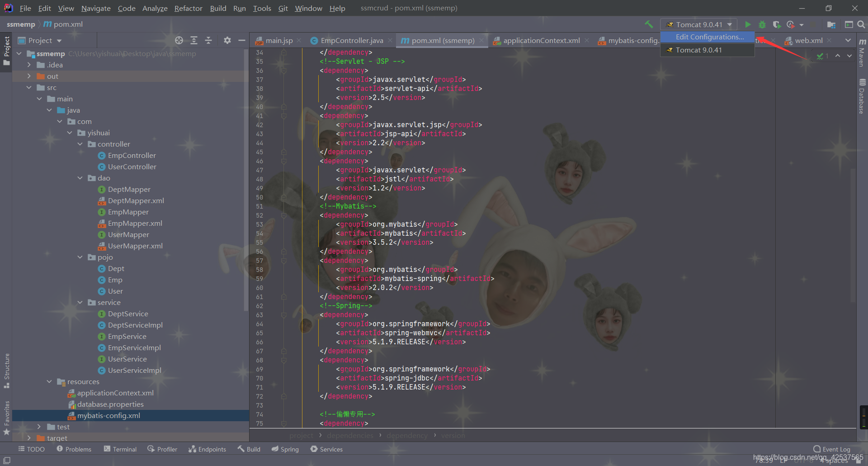
Task: Expand the test folder
Action: (39, 427)
